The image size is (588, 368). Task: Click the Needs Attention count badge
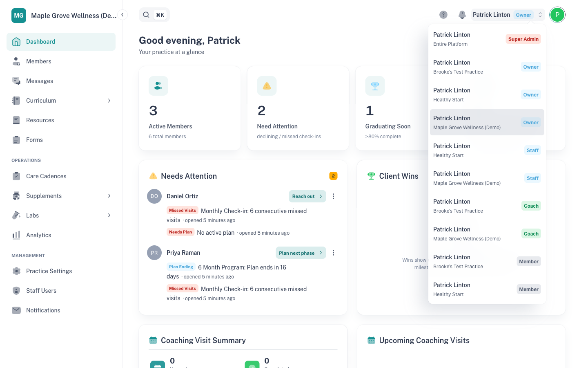pos(334,176)
